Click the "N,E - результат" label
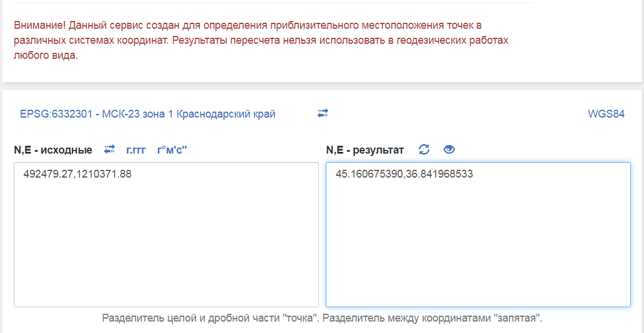 click(x=365, y=149)
